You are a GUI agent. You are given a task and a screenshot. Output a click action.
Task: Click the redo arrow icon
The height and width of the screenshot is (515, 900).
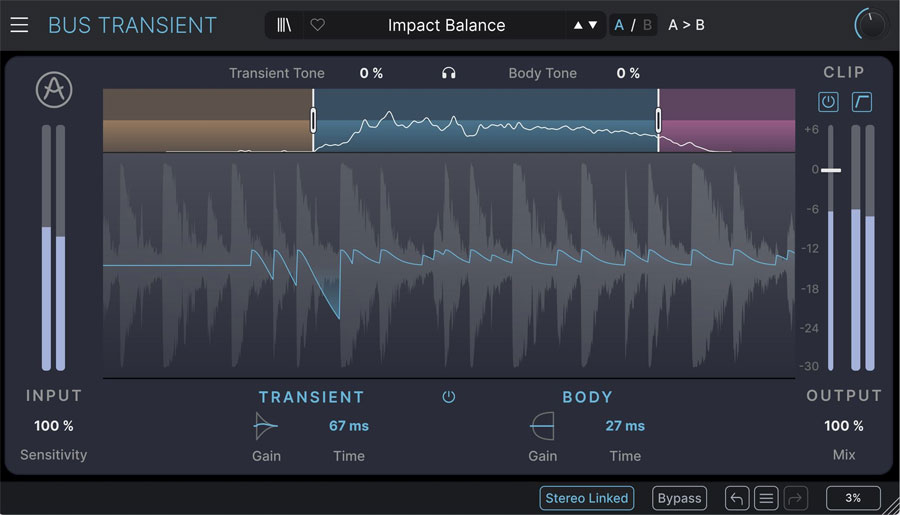(795, 498)
